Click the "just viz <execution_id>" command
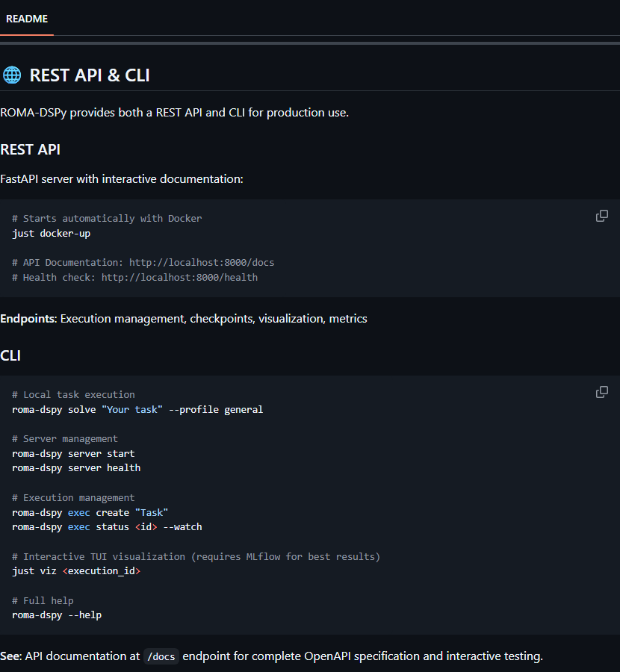620x672 pixels. coord(76,571)
